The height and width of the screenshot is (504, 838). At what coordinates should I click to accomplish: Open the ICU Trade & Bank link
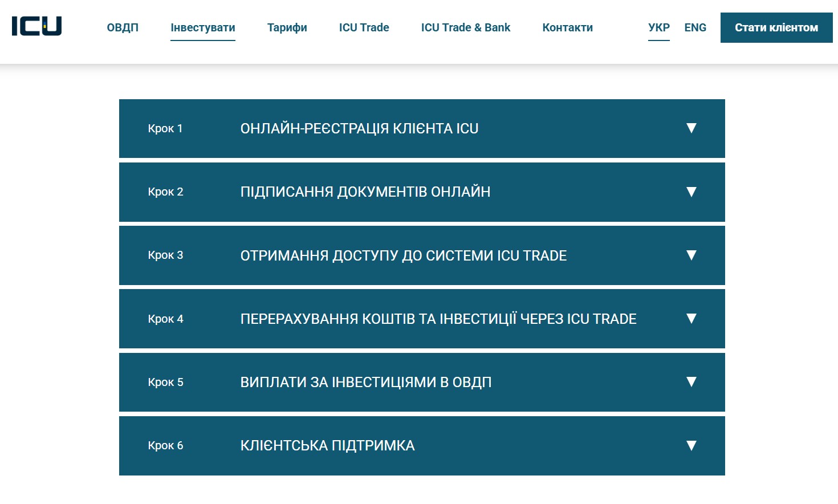click(x=466, y=27)
